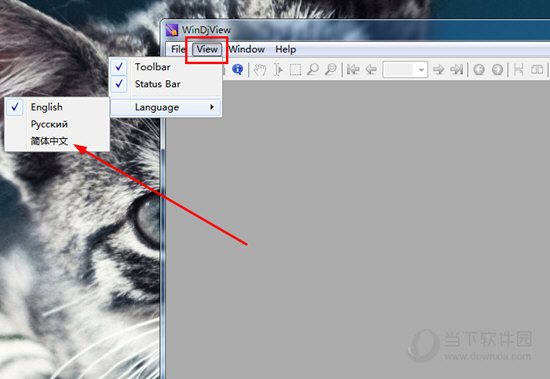Choose the rectangle select region tool
Viewport: 550px width, 379px height.
pos(295,69)
